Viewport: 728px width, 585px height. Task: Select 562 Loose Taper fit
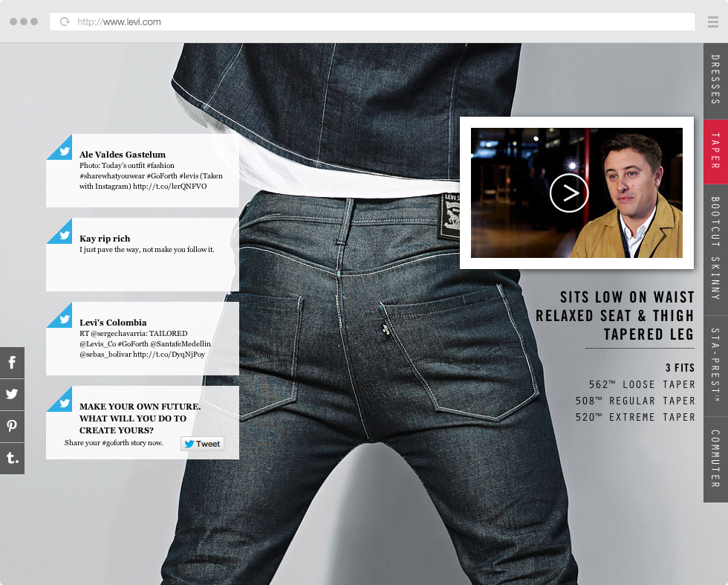pyautogui.click(x=642, y=384)
